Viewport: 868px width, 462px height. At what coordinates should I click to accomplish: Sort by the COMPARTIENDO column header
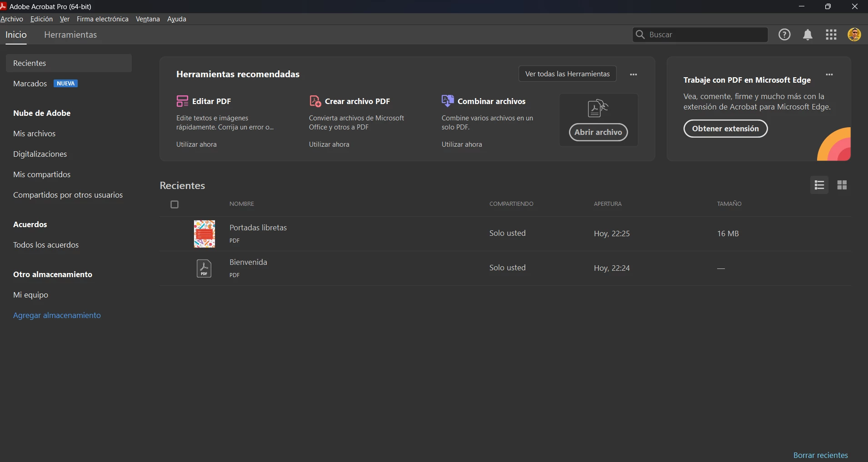(x=511, y=204)
